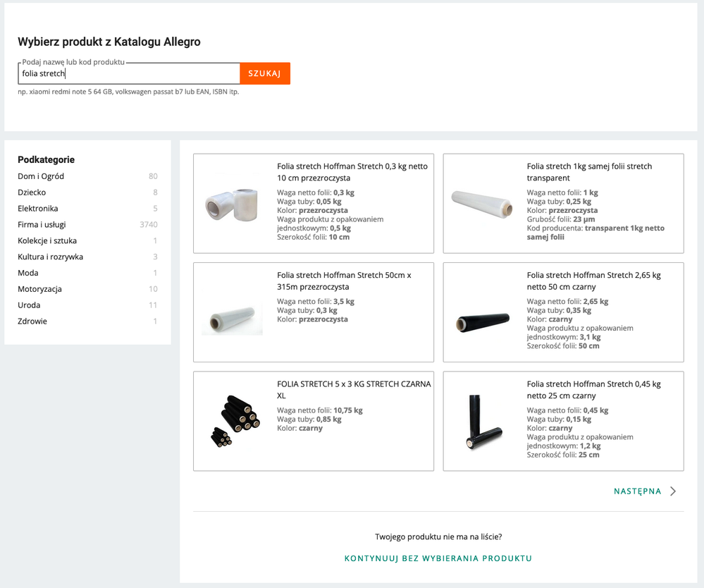
Task: Click title Folia stretch Hoffman Stretch 0,3 kg netto
Action: (352, 172)
